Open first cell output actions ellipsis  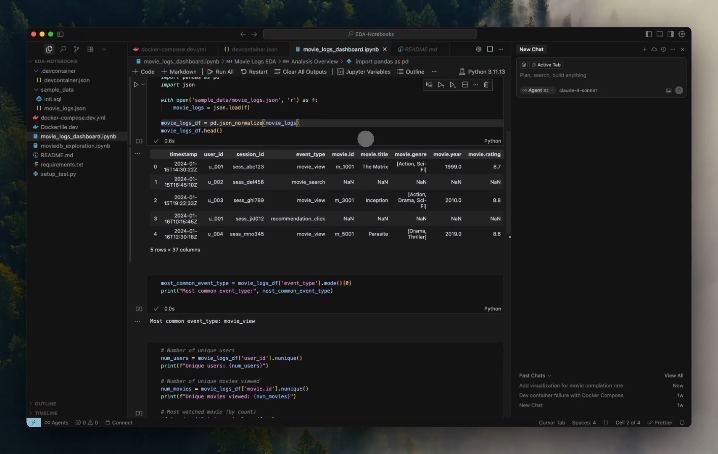(x=137, y=153)
